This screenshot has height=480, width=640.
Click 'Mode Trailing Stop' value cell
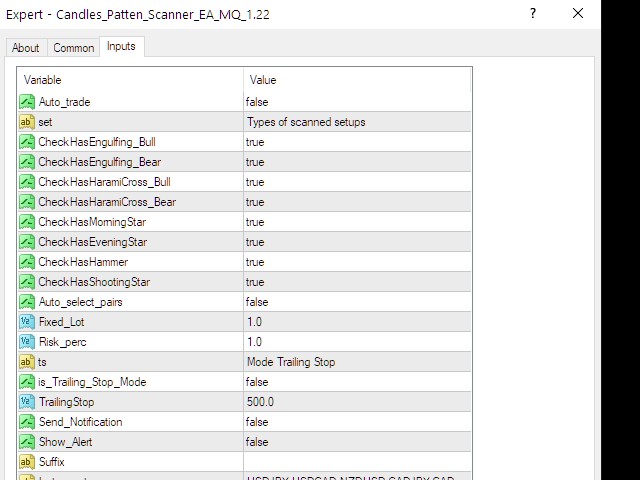(357, 362)
